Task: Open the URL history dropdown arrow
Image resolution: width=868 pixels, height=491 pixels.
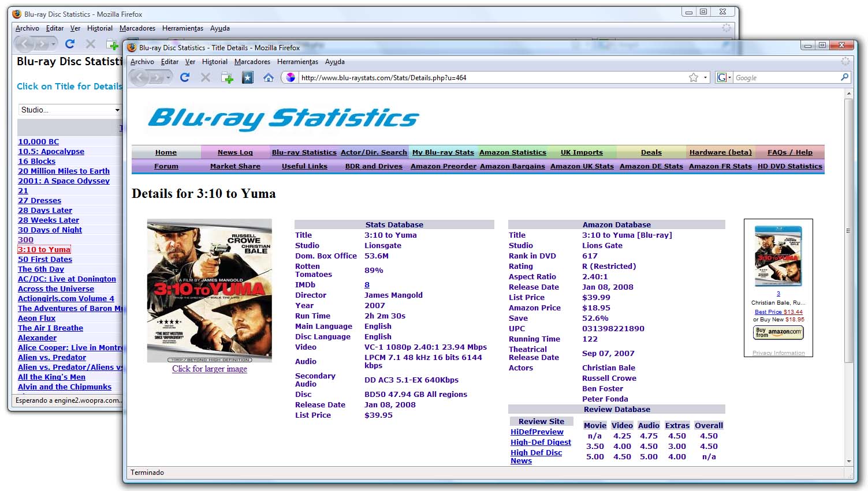Action: [x=705, y=77]
